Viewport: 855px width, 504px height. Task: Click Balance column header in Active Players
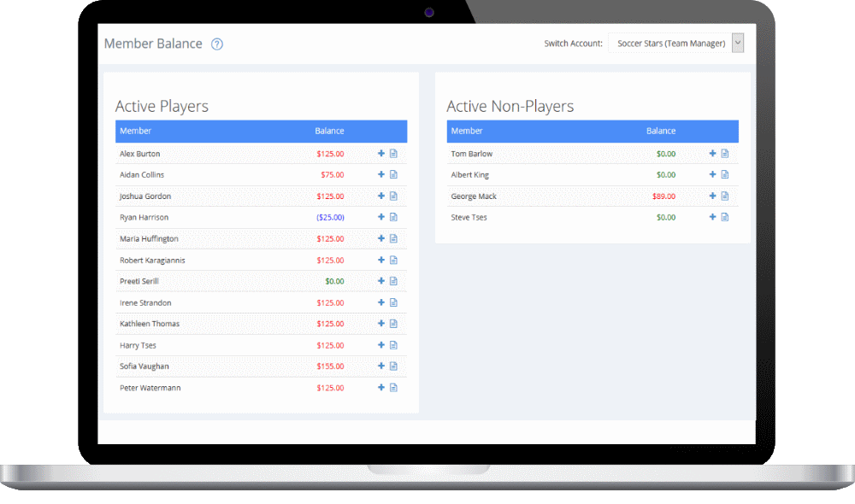click(x=329, y=131)
